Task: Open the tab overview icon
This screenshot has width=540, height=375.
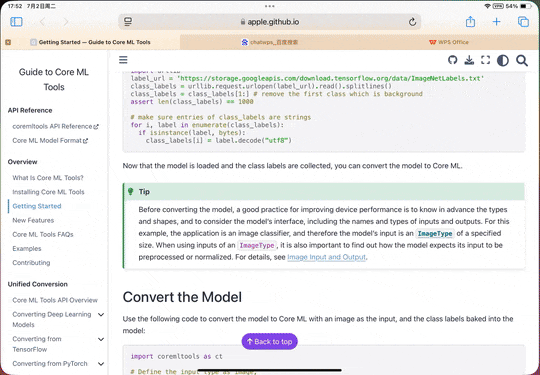Action: tap(523, 22)
